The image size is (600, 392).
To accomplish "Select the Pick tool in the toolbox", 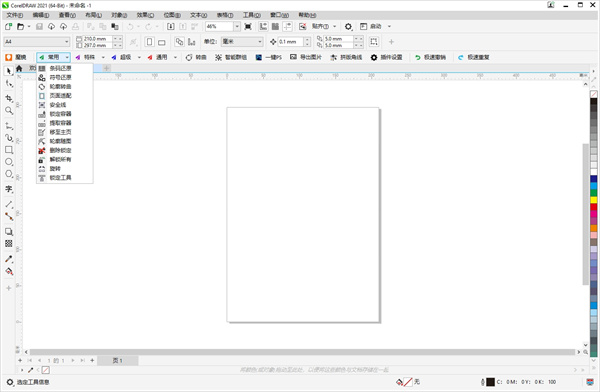I will [9, 71].
